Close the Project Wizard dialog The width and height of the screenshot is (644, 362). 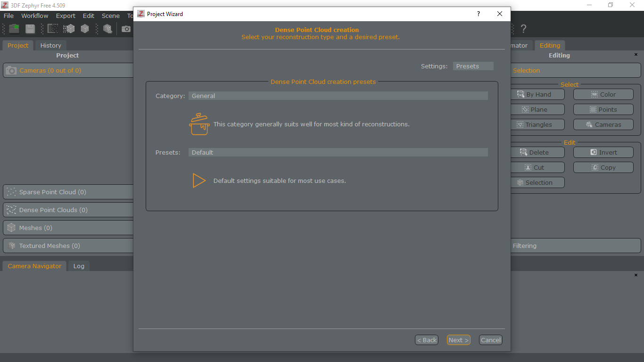pyautogui.click(x=500, y=14)
